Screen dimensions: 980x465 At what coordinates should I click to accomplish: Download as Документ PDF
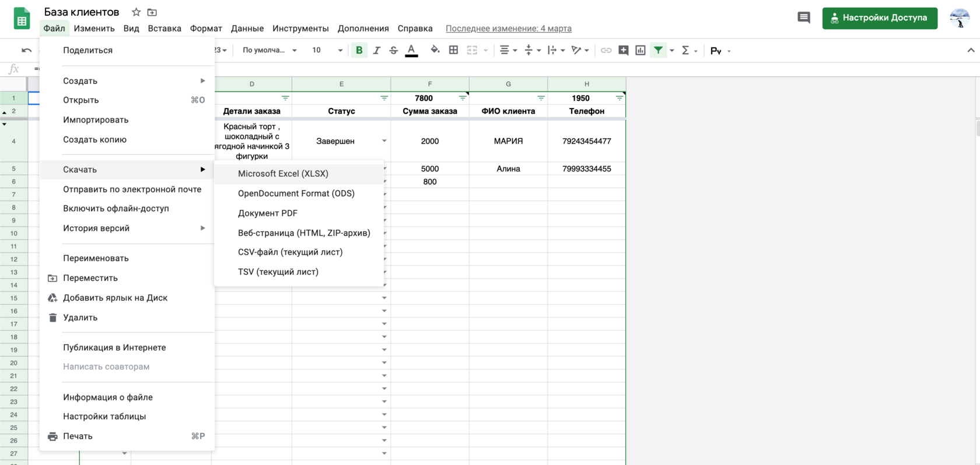click(299, 214)
